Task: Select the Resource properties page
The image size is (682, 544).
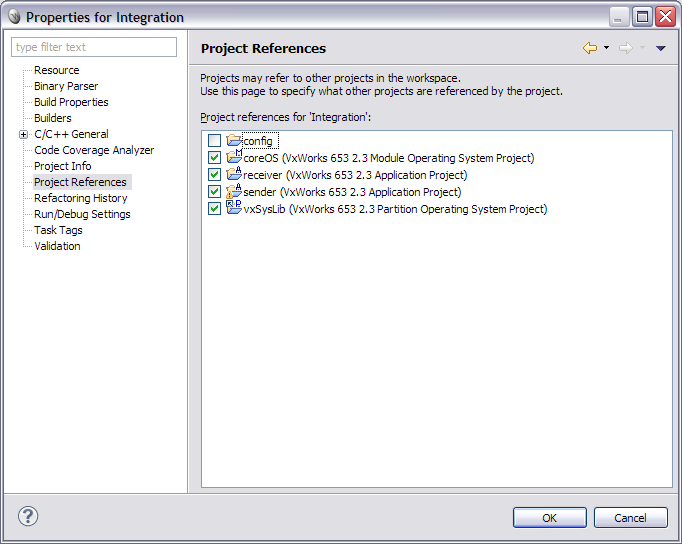Action: click(x=57, y=70)
